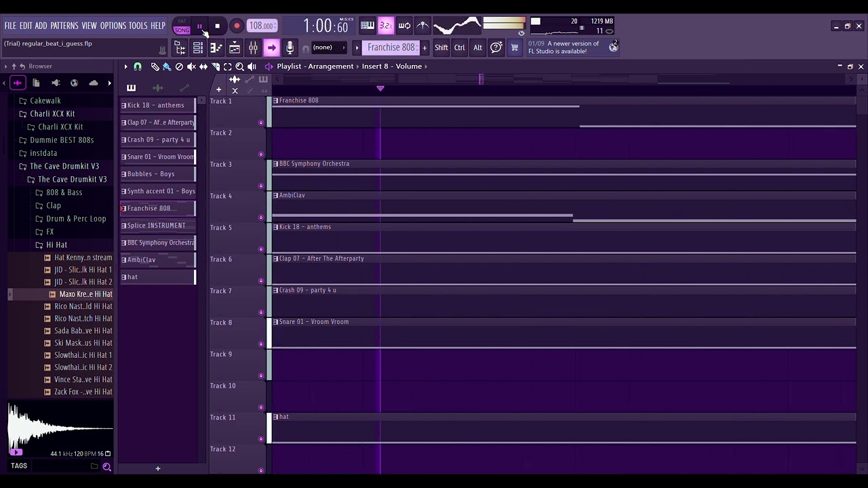The height and width of the screenshot is (488, 868).
Task: Click the cloud icon in Browser
Action: click(x=94, y=83)
